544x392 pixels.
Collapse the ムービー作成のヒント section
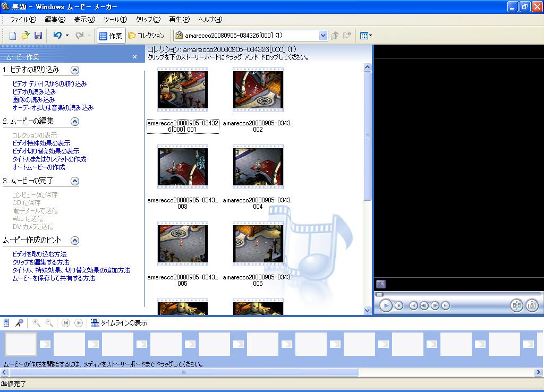click(74, 241)
